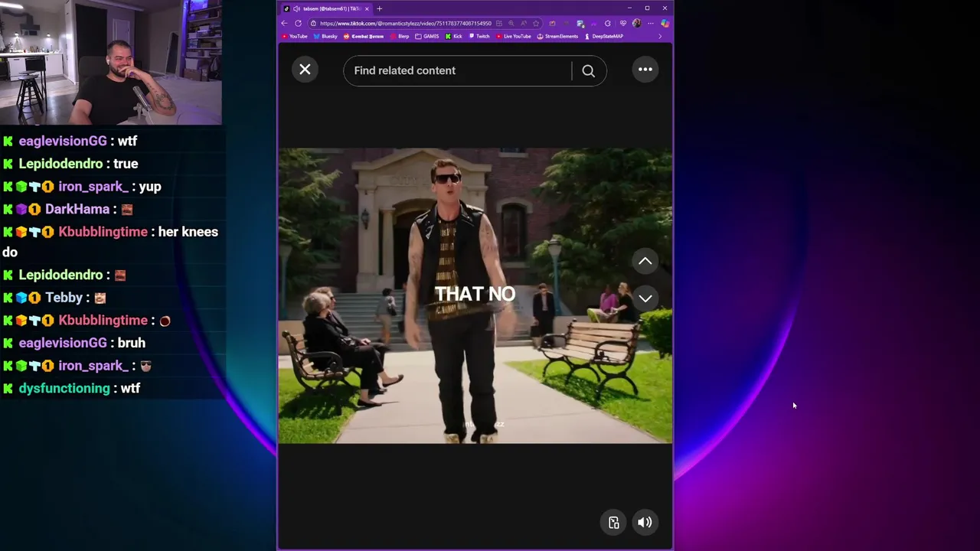Click Lepidodendro's 'true' message

126,164
